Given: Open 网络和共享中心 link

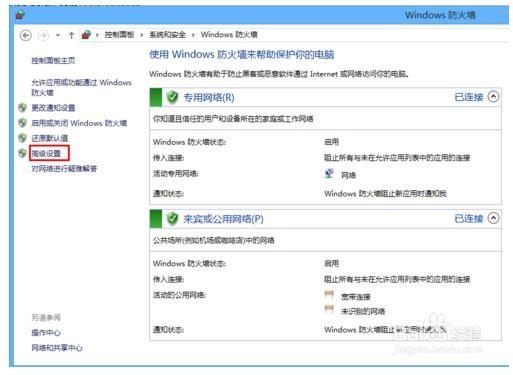Looking at the screenshot, I should click(x=57, y=348).
